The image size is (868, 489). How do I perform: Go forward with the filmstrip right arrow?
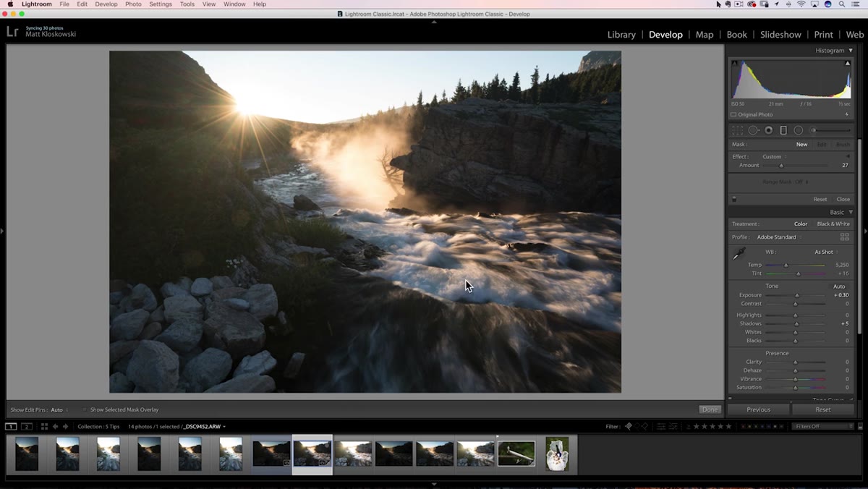pos(65,427)
